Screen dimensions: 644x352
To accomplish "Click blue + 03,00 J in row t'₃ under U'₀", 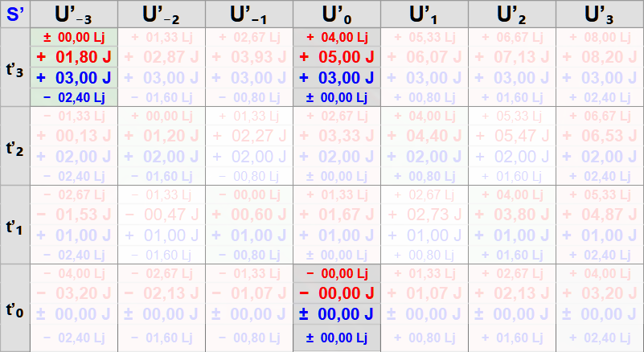I will click(337, 78).
